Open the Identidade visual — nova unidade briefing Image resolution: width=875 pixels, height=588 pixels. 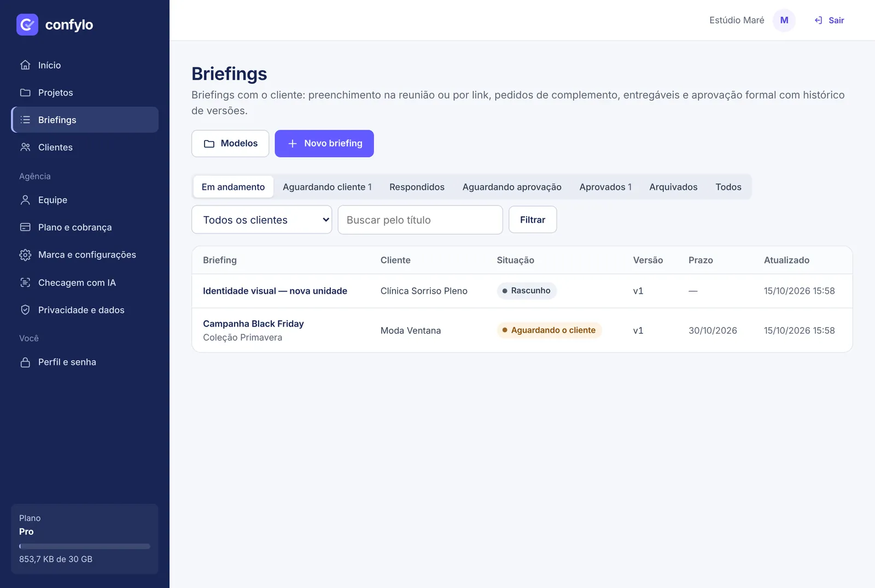275,291
